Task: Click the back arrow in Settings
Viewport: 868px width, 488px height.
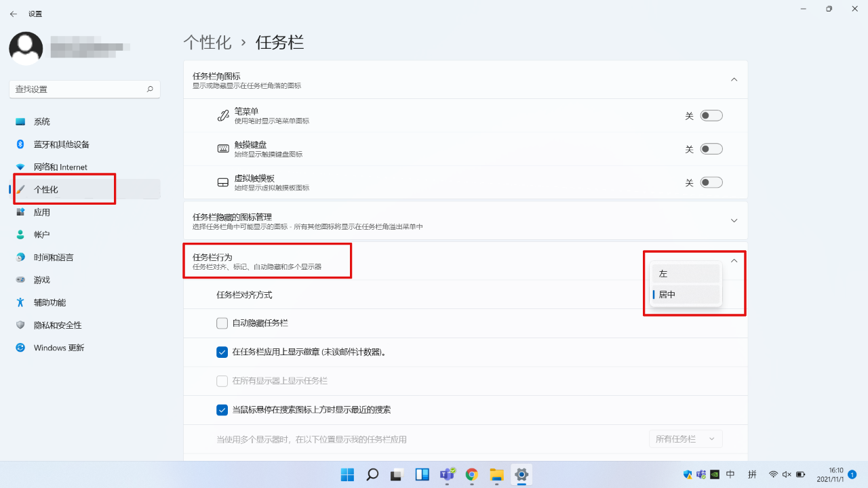Action: click(x=13, y=13)
